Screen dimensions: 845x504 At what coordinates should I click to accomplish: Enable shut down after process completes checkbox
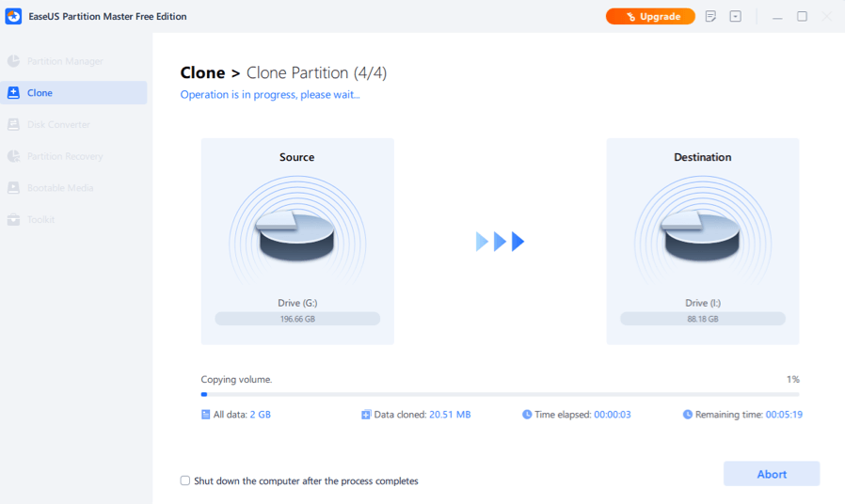(x=185, y=480)
